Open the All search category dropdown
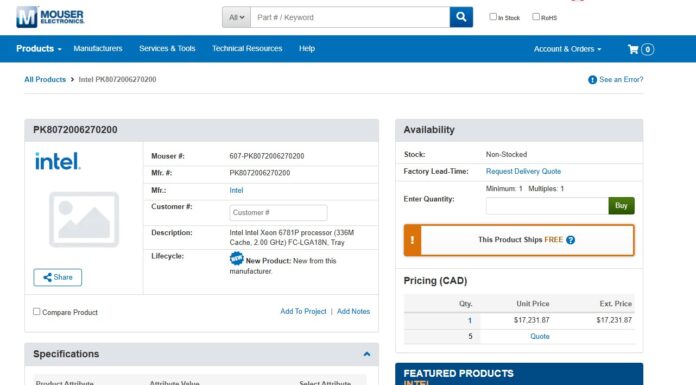This screenshot has height=385, width=696. coord(237,17)
